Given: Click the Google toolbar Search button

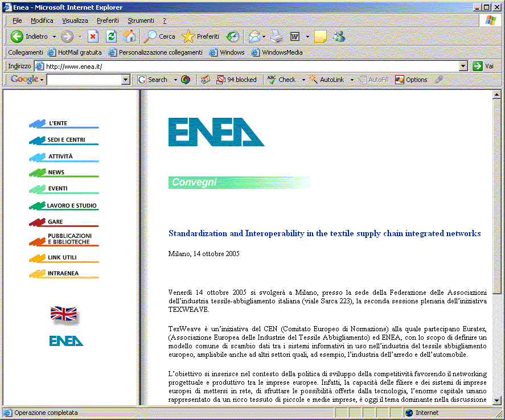Looking at the screenshot, I should coord(153,80).
